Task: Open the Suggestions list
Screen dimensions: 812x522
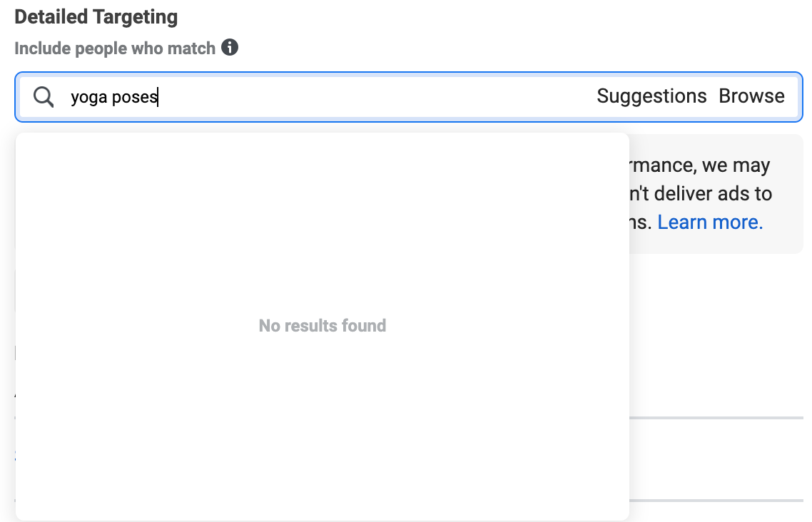Action: click(651, 96)
